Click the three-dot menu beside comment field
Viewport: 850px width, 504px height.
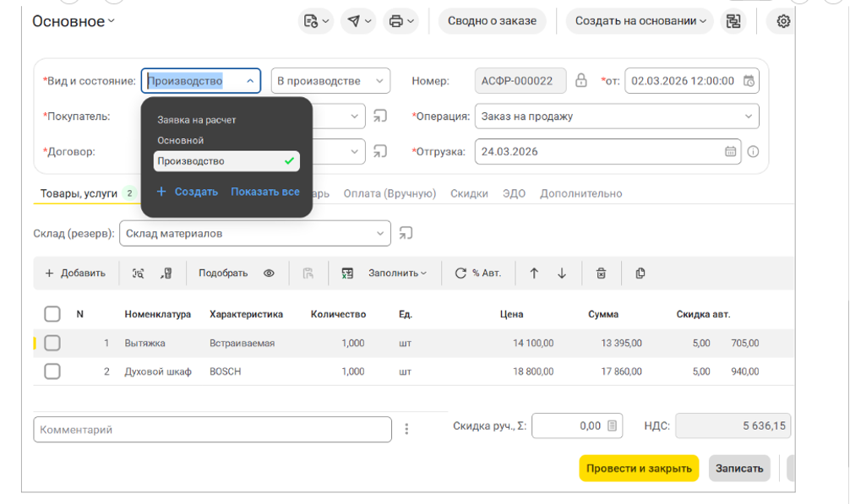click(x=406, y=430)
